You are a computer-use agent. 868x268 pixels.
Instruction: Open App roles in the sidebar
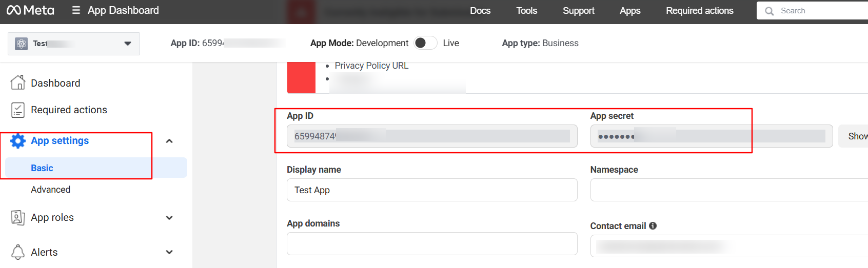tap(52, 217)
